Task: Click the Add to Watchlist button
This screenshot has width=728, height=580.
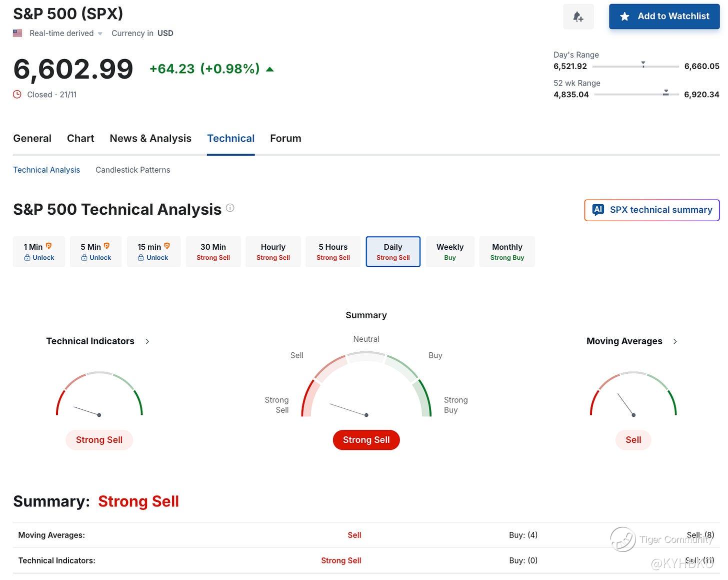Action: coord(664,17)
